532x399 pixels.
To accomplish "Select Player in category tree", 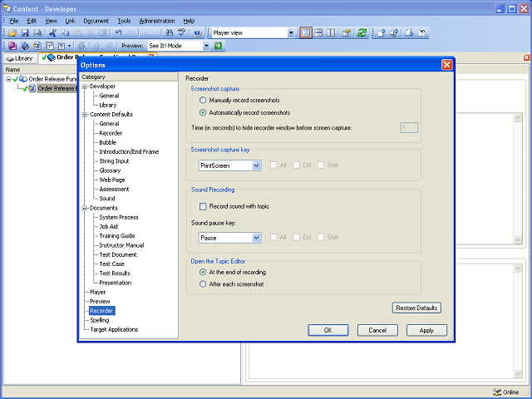I will tap(98, 292).
